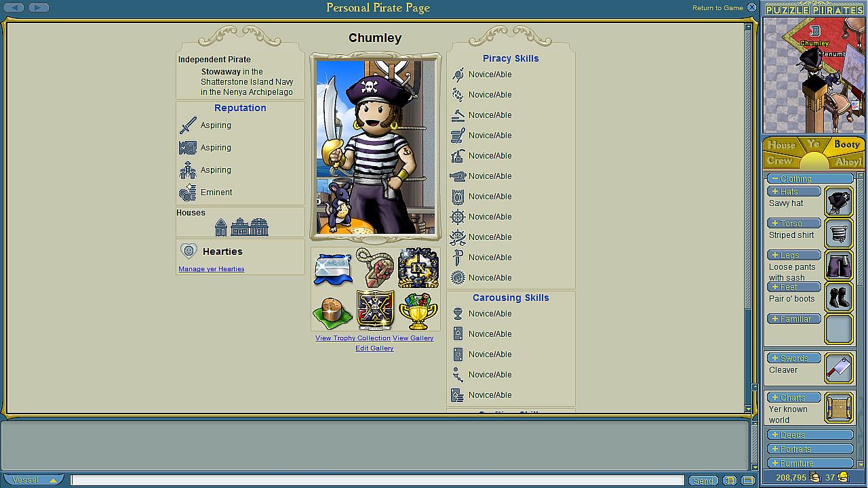Go back with the left arrow button

tap(14, 7)
